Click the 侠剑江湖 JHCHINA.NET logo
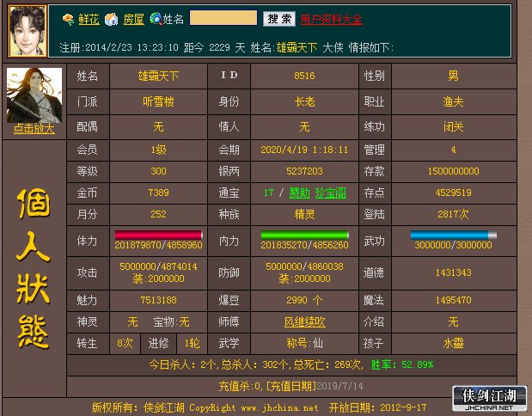Screen dimensions: 532x416 490,398
